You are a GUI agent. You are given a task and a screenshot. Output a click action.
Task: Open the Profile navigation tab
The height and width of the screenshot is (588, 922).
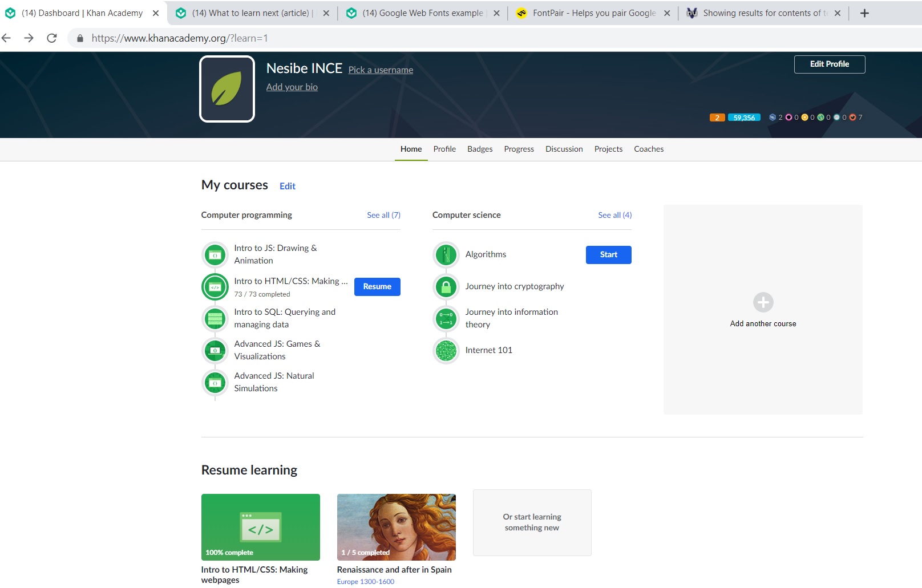point(444,149)
